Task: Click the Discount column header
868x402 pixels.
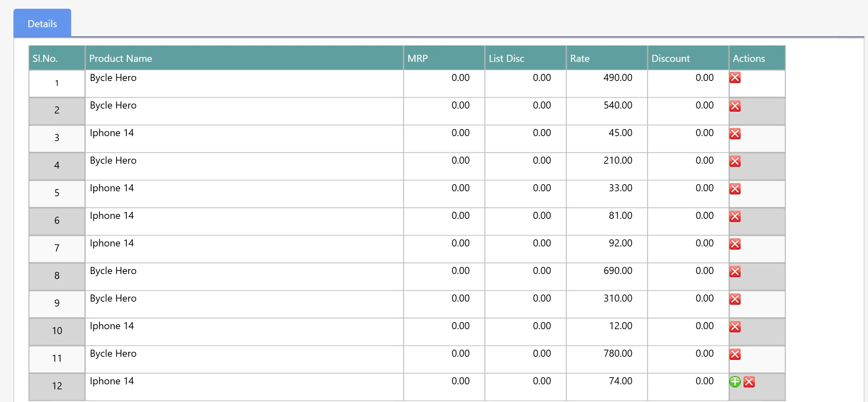Action: (x=688, y=58)
